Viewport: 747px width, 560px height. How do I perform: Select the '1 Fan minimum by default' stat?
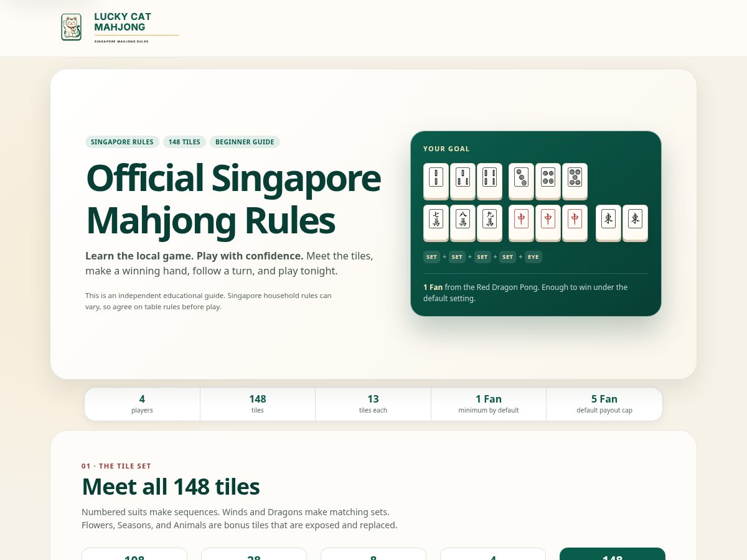point(489,404)
